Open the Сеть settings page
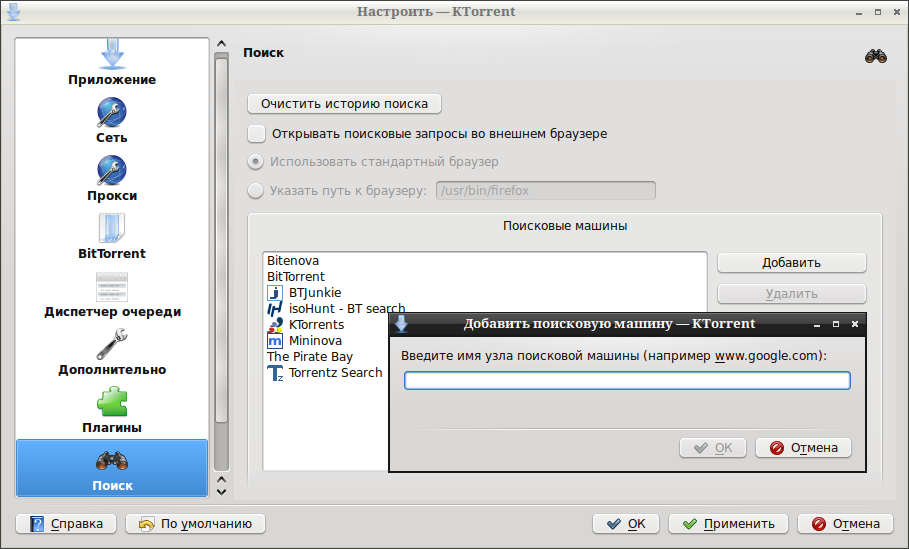 [112, 121]
